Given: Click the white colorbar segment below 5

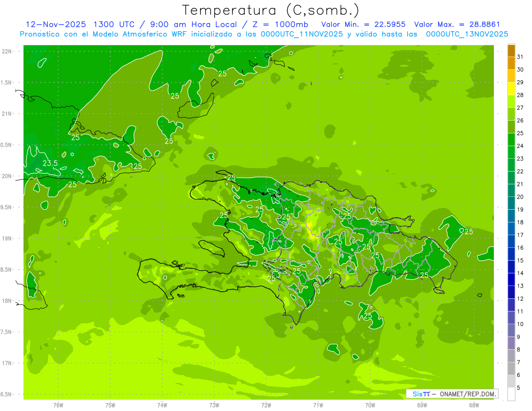Looking at the screenshot, I should [x=511, y=394].
